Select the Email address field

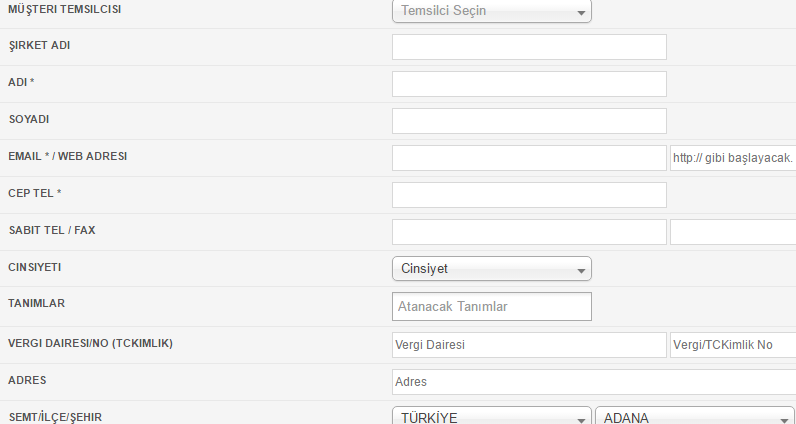529,158
